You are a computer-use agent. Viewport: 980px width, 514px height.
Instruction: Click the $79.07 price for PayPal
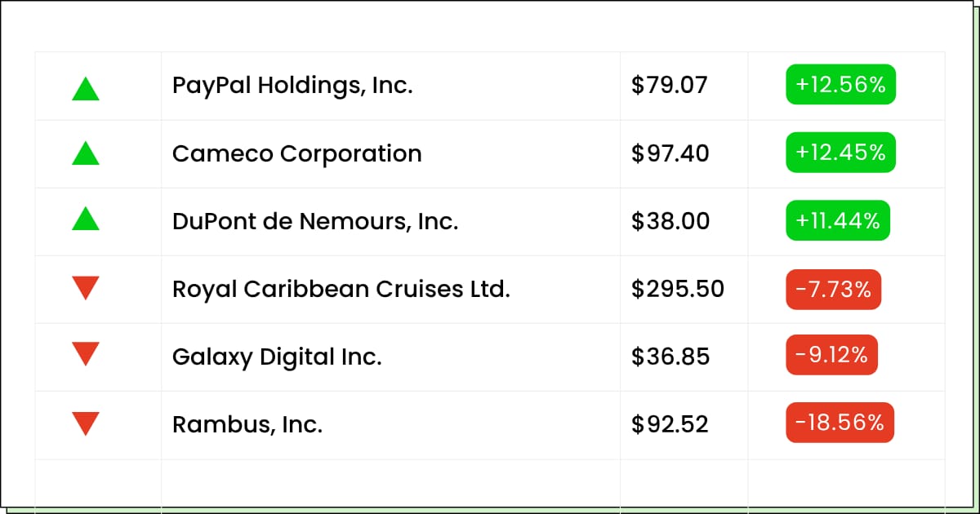(x=670, y=85)
